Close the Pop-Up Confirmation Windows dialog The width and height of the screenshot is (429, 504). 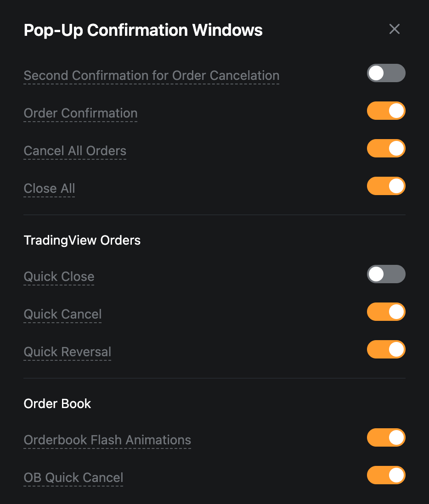tap(395, 29)
